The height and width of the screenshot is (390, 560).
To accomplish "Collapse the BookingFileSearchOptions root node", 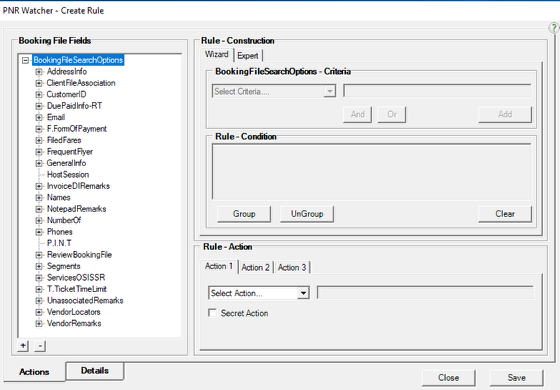I will 25,60.
